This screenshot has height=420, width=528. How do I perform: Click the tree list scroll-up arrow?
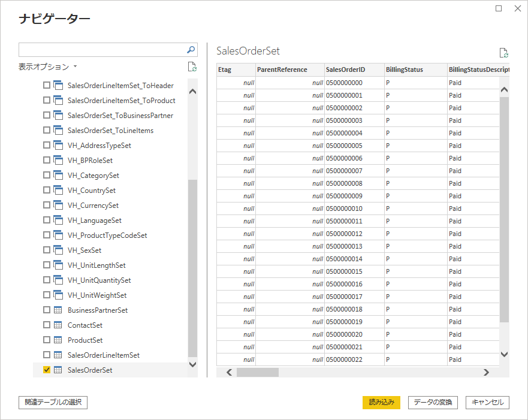192,91
